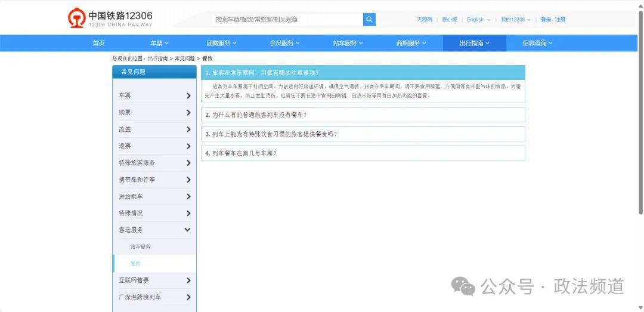Screen dimensions: 644x312
Task: Expand question 4 about dining car number
Action: pyautogui.click(x=363, y=153)
